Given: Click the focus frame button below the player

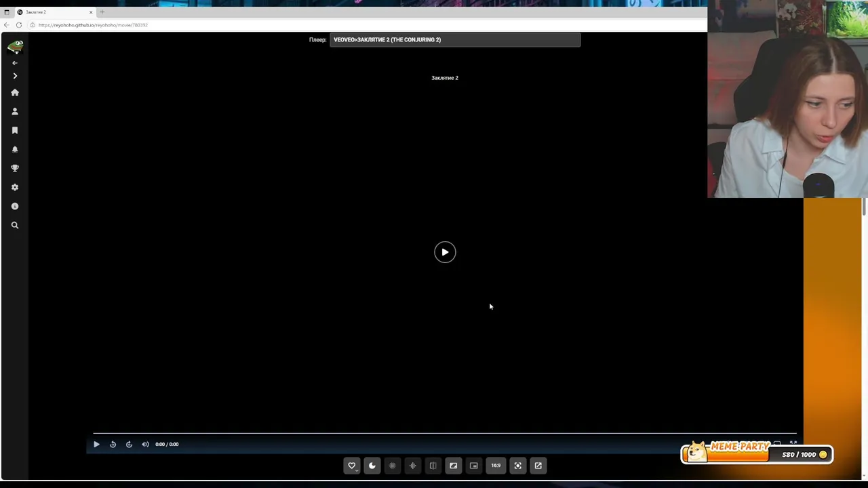Looking at the screenshot, I should coord(517,466).
